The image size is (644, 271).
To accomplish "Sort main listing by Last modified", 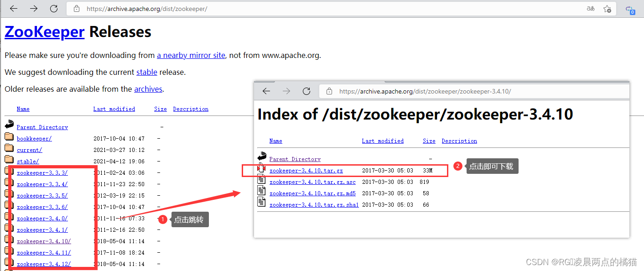I will click(114, 109).
